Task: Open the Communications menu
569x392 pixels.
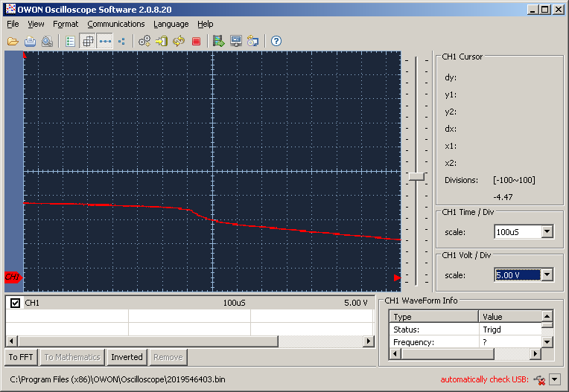Action: click(x=116, y=25)
